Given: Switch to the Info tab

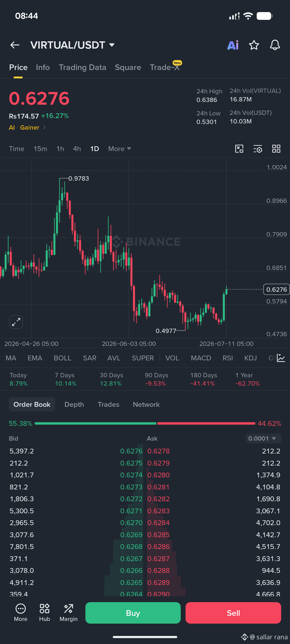Looking at the screenshot, I should 43,67.
